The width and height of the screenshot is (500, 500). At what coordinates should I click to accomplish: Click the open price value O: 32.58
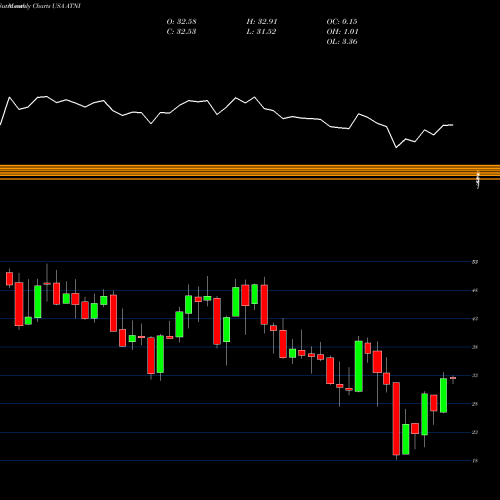pyautogui.click(x=181, y=22)
